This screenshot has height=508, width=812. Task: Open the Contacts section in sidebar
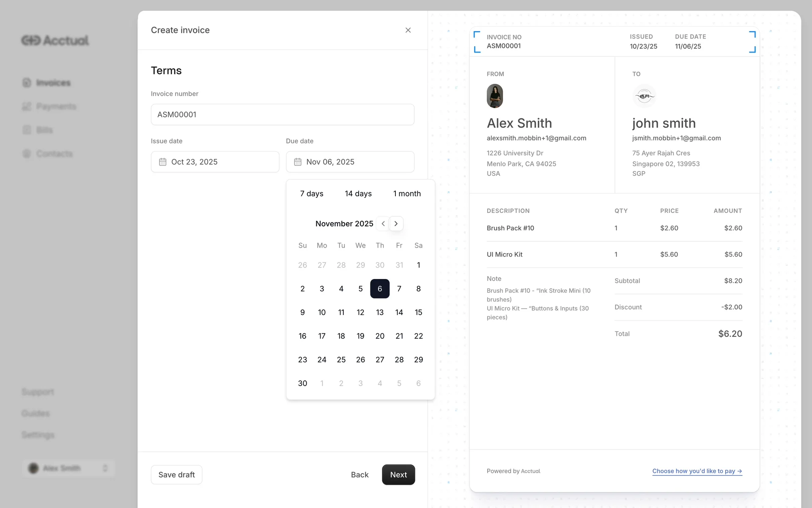coord(54,154)
